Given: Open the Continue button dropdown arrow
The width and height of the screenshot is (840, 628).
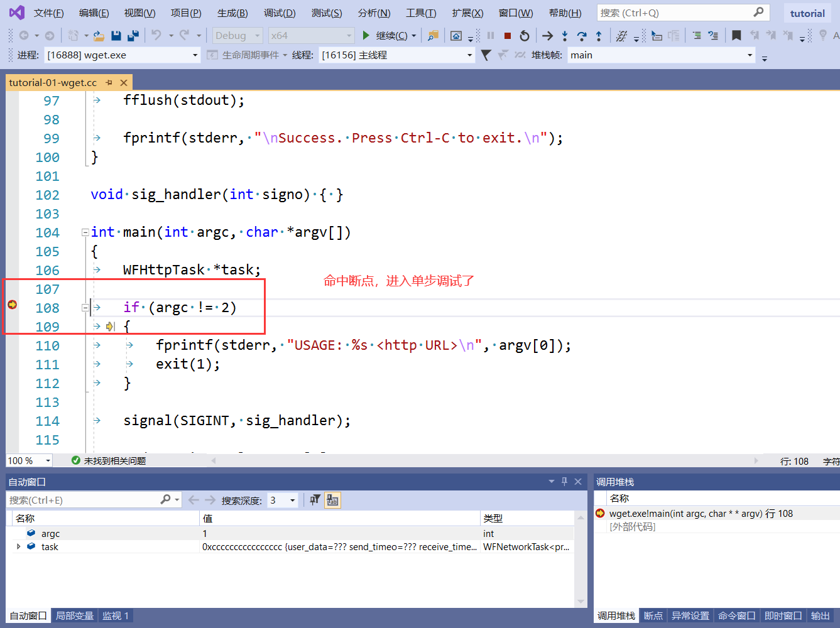Looking at the screenshot, I should pos(413,36).
